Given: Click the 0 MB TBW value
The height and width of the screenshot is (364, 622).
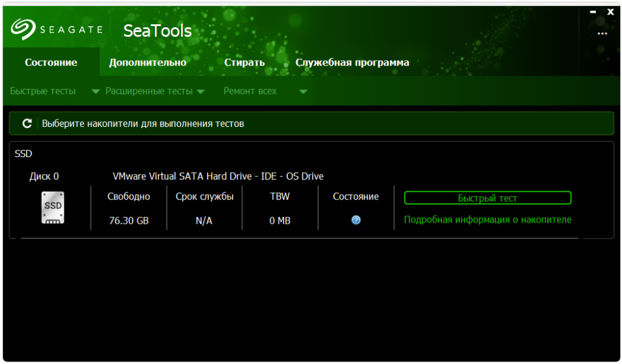Looking at the screenshot, I should (x=279, y=221).
